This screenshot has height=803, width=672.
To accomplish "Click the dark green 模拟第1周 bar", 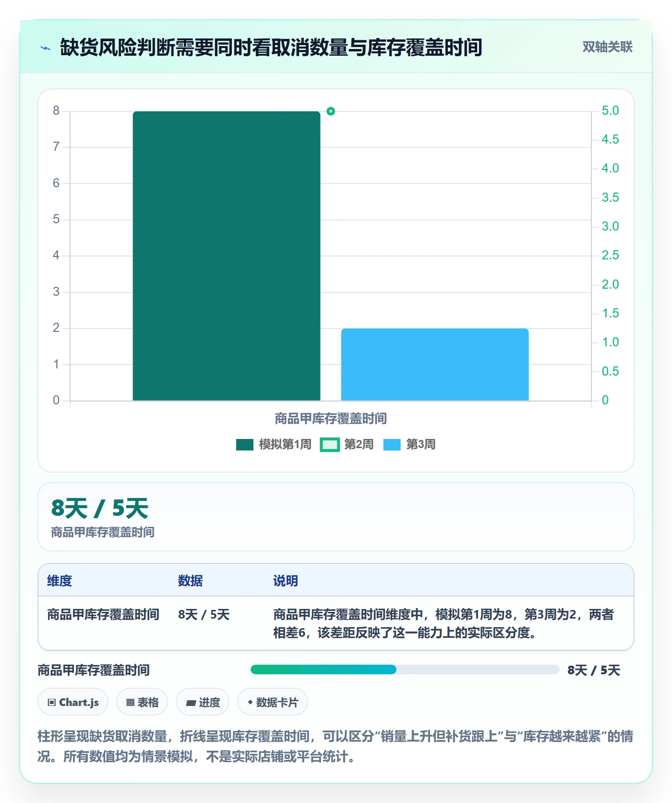I will click(x=227, y=256).
